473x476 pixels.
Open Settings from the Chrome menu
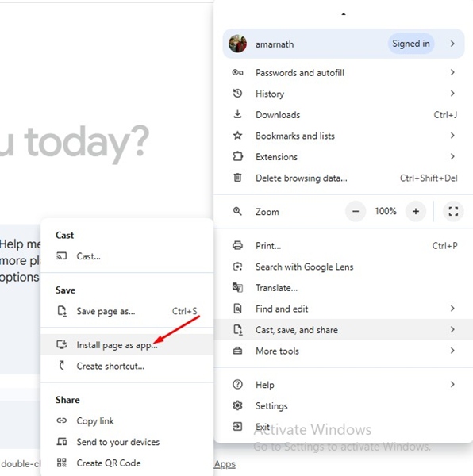(x=344, y=406)
